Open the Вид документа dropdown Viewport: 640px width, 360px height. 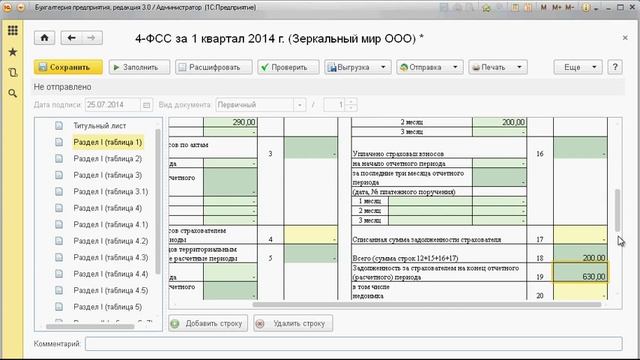coord(300,105)
